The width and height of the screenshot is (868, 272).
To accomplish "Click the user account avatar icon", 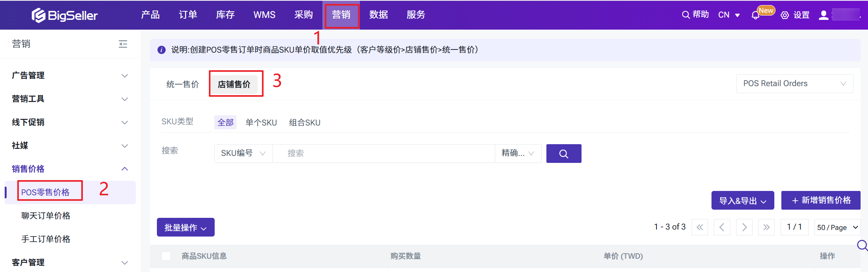I will tap(824, 15).
